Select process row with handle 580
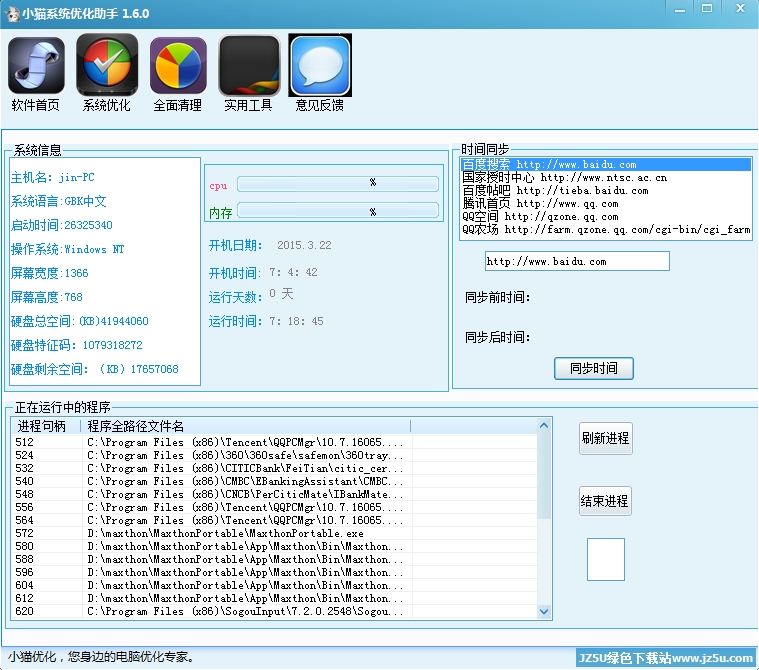 point(274,546)
